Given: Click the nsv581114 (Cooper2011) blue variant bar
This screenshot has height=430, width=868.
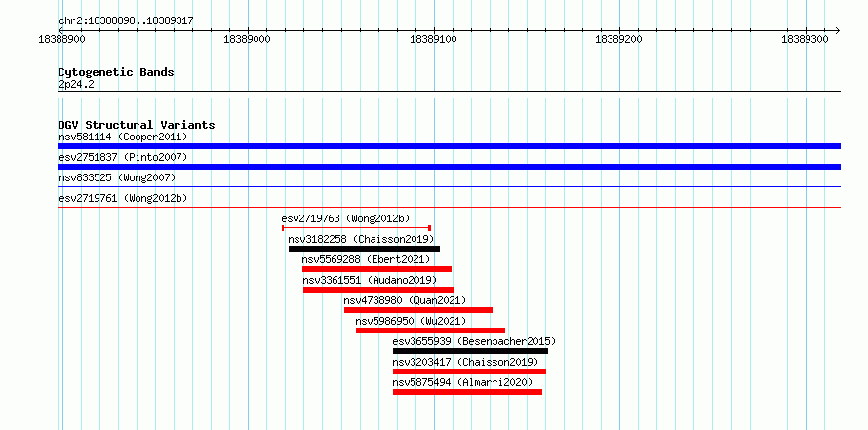Looking at the screenshot, I should pyautogui.click(x=449, y=146).
